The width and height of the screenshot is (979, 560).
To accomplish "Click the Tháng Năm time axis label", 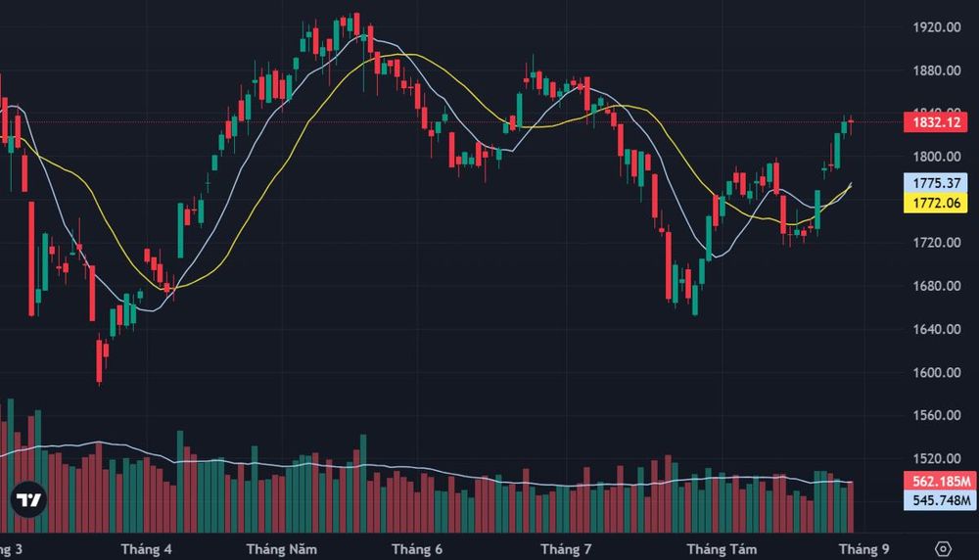I will 282,549.
